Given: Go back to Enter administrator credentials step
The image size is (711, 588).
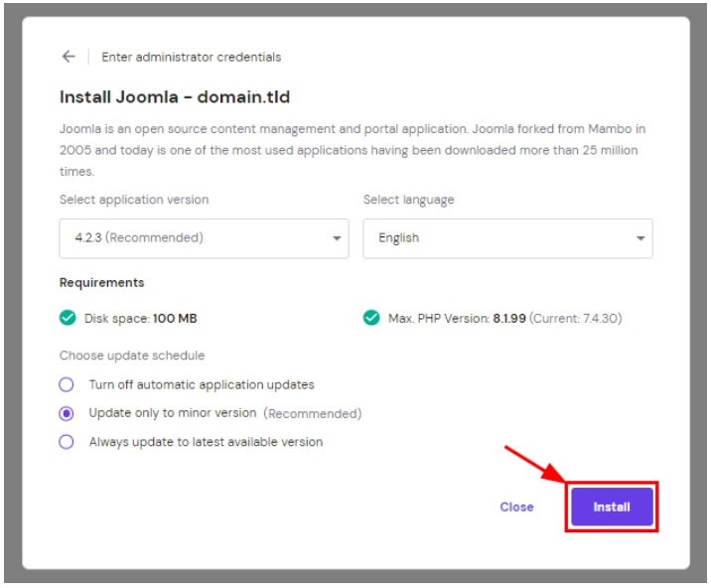Looking at the screenshot, I should tap(191, 57).
